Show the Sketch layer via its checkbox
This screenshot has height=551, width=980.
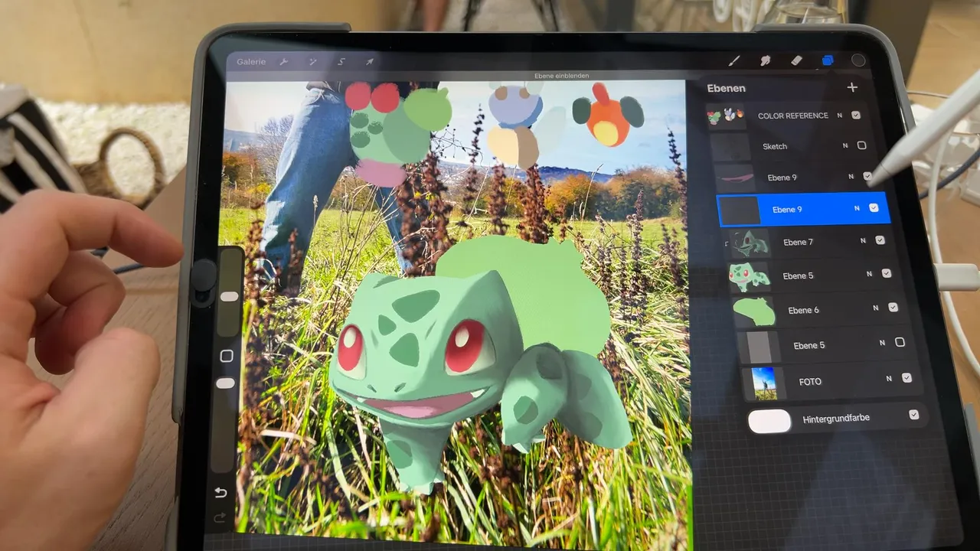(861, 145)
